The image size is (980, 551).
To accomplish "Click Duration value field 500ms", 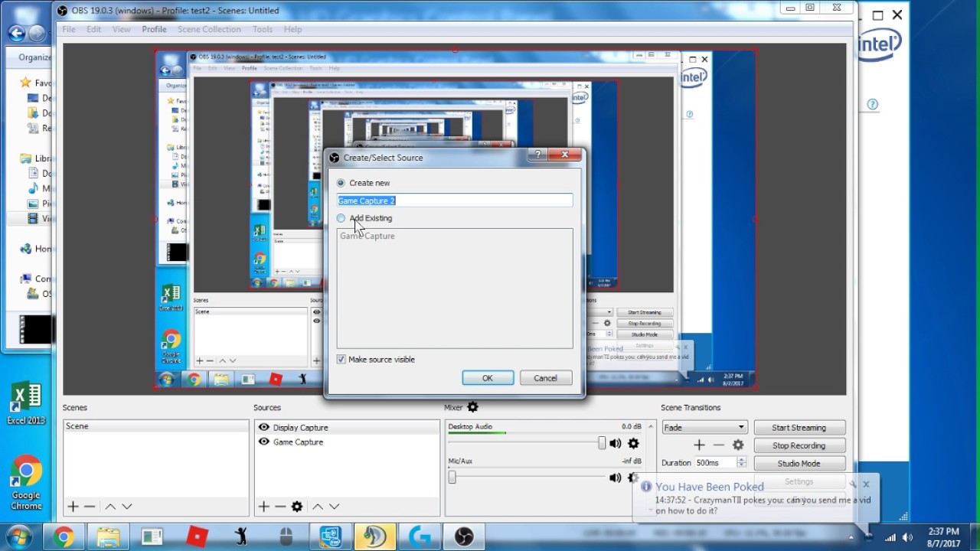I will tap(714, 462).
